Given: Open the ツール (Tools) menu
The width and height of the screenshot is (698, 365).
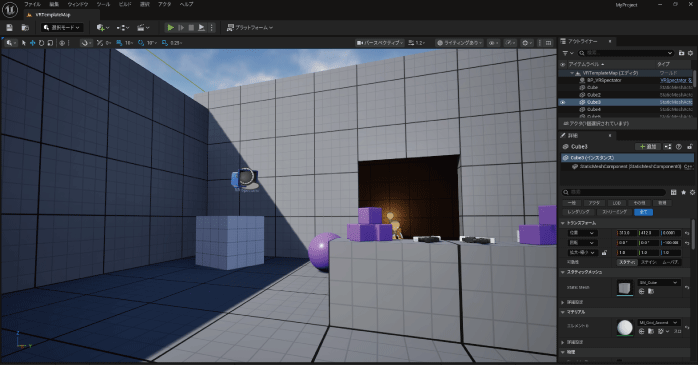Looking at the screenshot, I should [103, 4].
